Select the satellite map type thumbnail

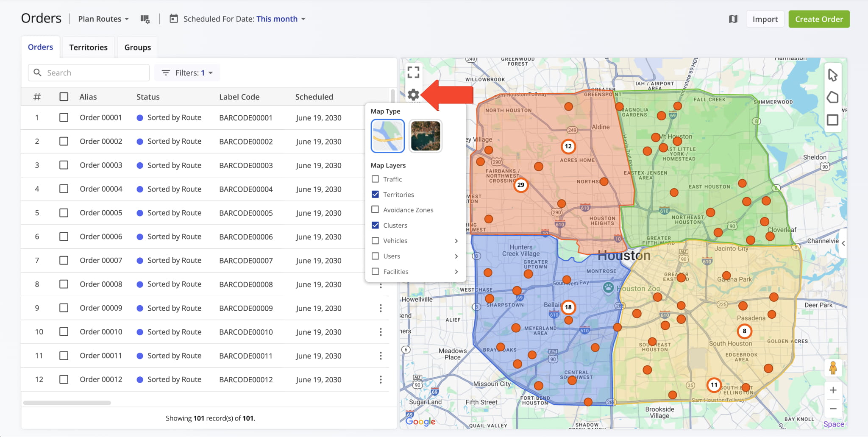pyautogui.click(x=426, y=136)
